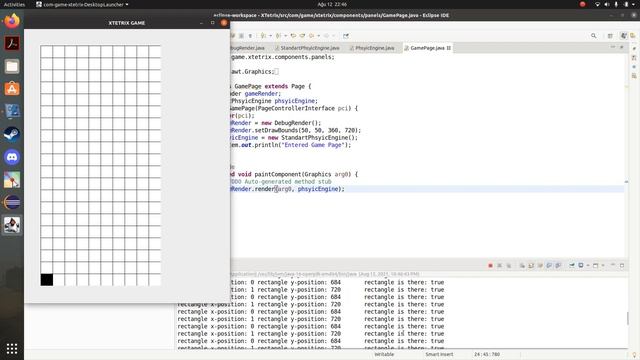Click the 'Smart Insert' status bar entry
This screenshot has width=640, height=360.
[439, 354]
